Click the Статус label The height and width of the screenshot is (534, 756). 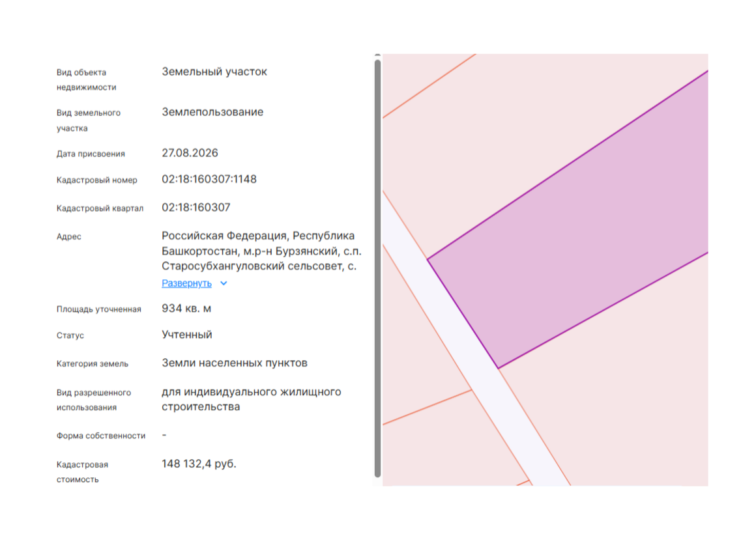coord(70,335)
